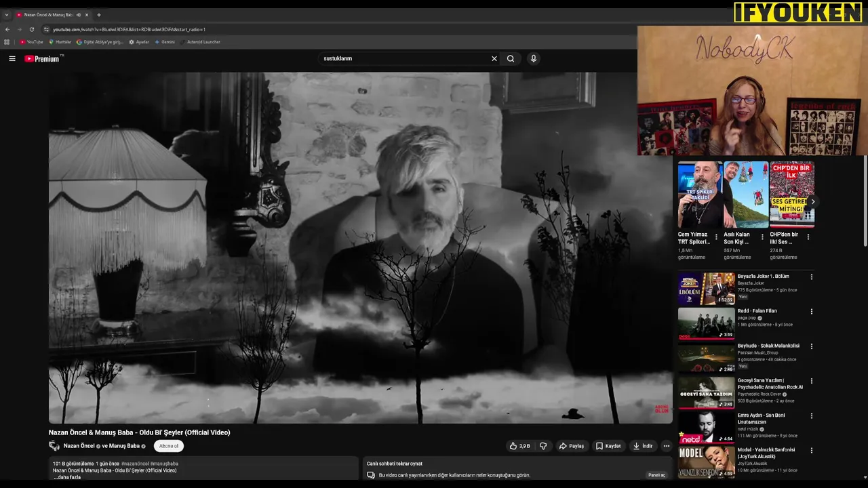Click the browser forward arrow
This screenshot has height=488, width=868.
[19, 30]
